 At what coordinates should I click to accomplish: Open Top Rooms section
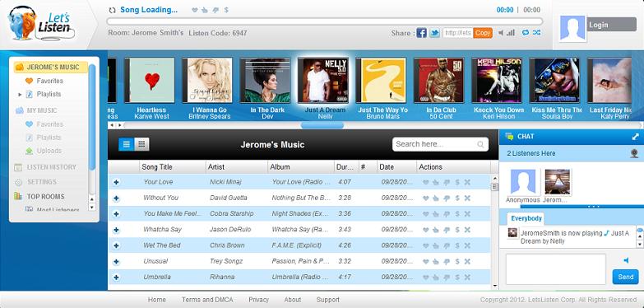45,197
